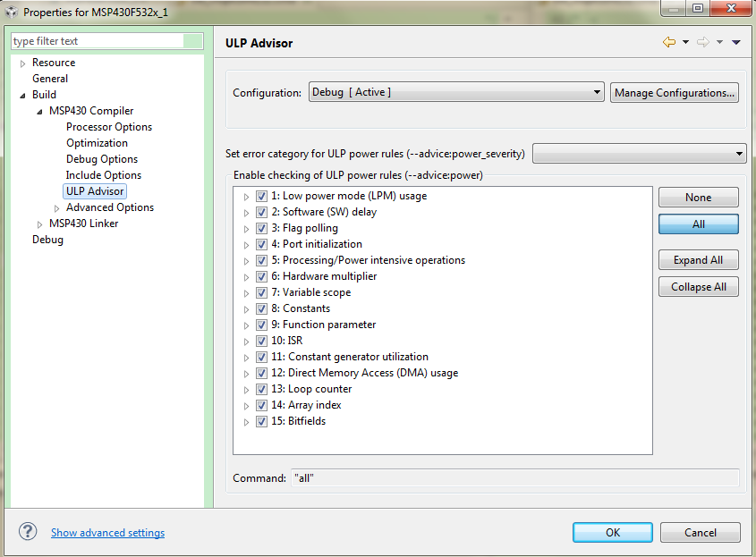The image size is (756, 557).
Task: Select Include Options in the tree
Action: (x=104, y=175)
